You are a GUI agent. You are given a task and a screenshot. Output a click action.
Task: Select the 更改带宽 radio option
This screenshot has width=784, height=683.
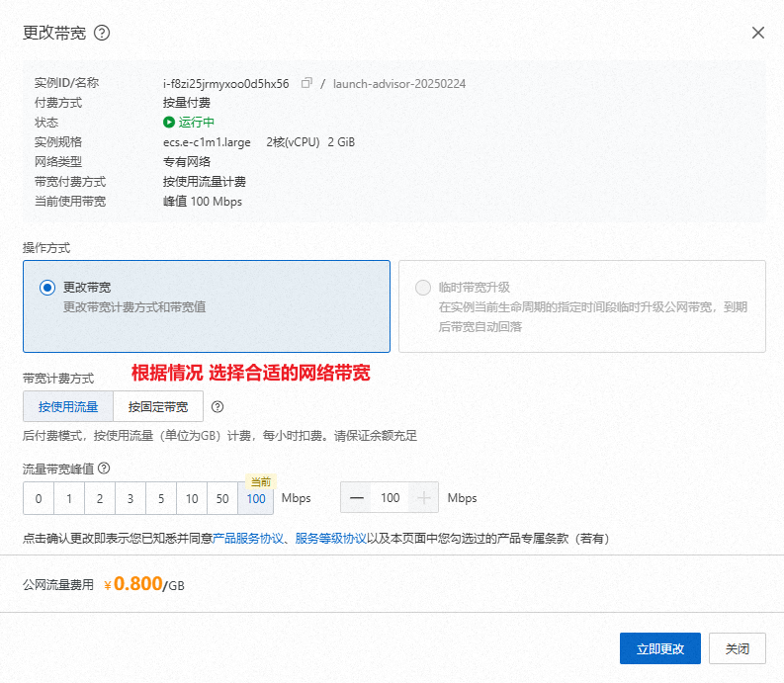coord(47,288)
